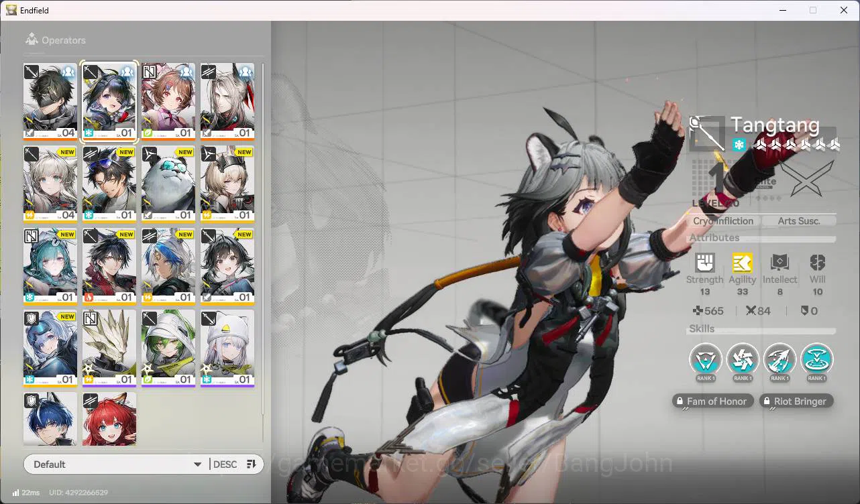Click the polearm weapon icon beside Tangtang
Image resolution: width=860 pixels, height=504 pixels.
coord(707,133)
